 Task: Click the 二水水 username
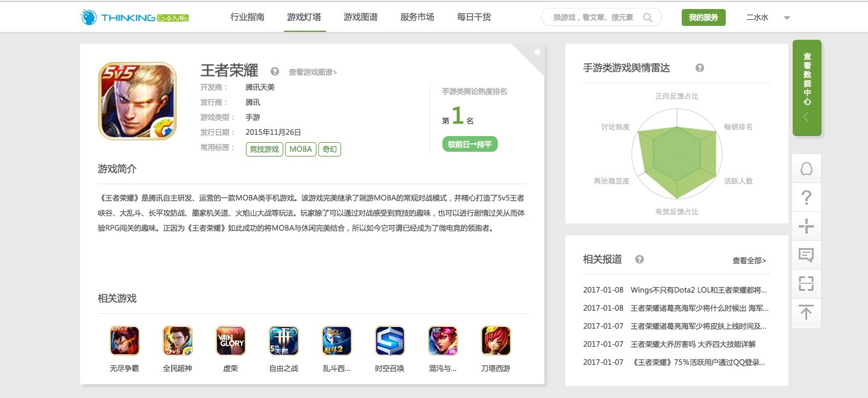point(757,17)
